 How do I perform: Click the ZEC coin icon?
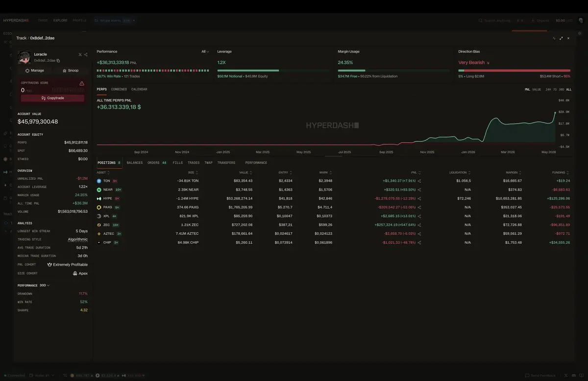99,225
